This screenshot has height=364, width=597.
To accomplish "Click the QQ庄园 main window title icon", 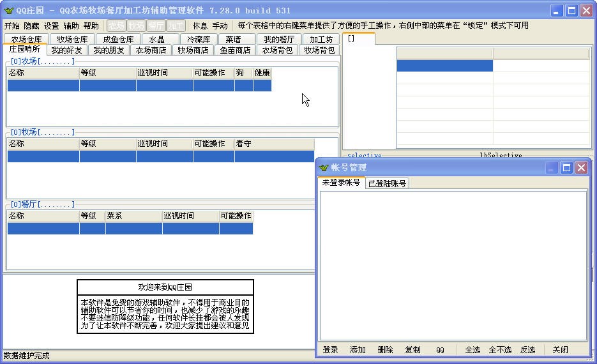I will [8, 11].
